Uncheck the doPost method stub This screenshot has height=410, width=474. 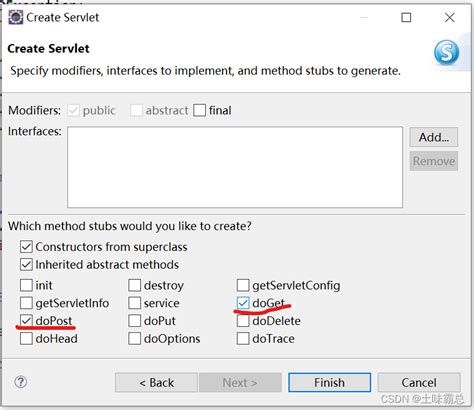click(x=26, y=321)
